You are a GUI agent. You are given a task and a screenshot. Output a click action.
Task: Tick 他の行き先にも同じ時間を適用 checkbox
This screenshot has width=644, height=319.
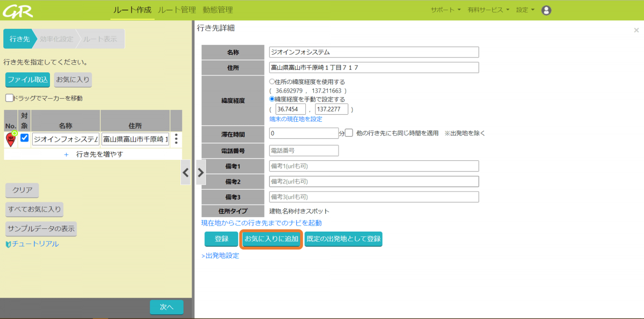(x=349, y=132)
